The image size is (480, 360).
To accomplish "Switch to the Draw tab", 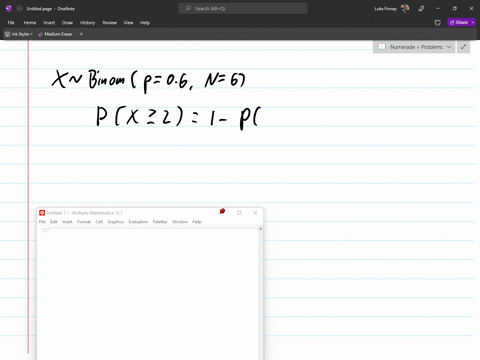I will click(x=67, y=23).
